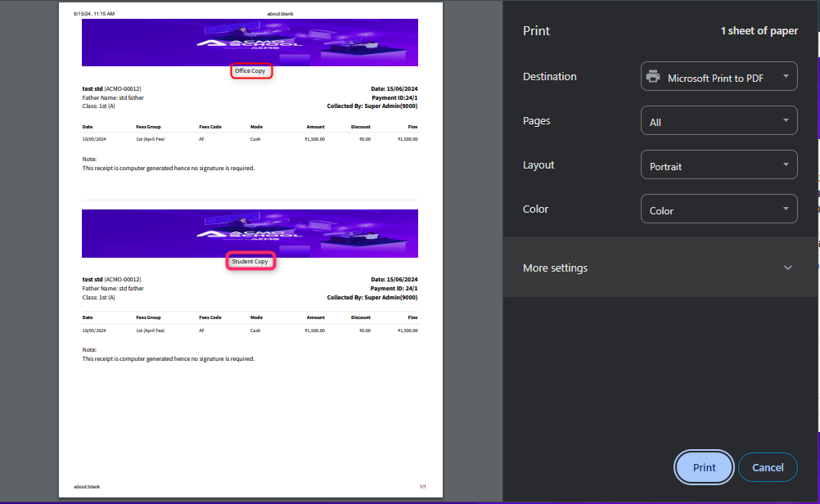The height and width of the screenshot is (504, 820).
Task: Open the Destination dropdown arrow
Action: 785,77
